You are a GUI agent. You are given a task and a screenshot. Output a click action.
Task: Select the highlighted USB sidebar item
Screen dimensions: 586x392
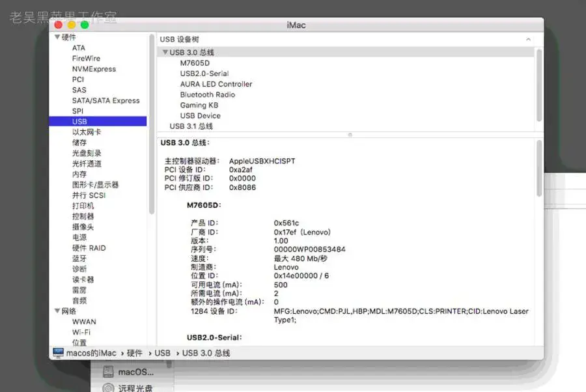[98, 121]
